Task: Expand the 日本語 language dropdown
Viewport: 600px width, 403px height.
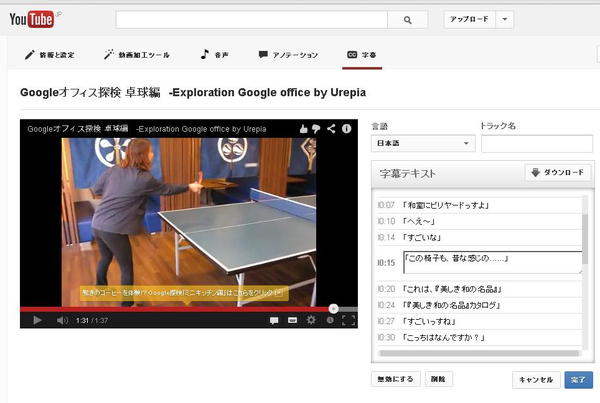Action: tap(422, 144)
